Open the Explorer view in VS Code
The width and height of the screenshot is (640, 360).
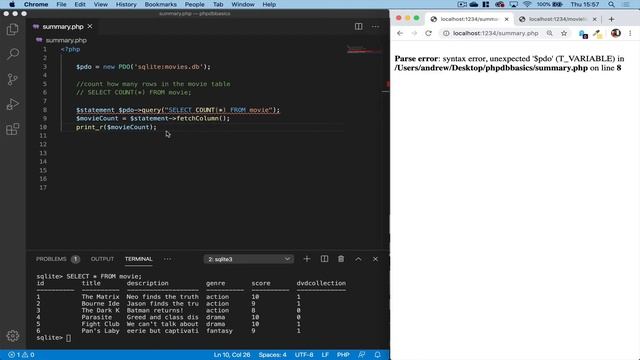coord(13,29)
